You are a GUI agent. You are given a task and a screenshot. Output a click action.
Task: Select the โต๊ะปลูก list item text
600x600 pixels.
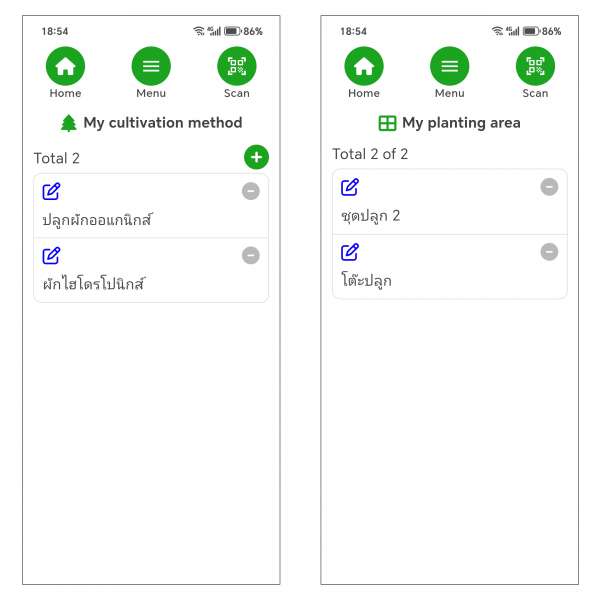coord(366,279)
